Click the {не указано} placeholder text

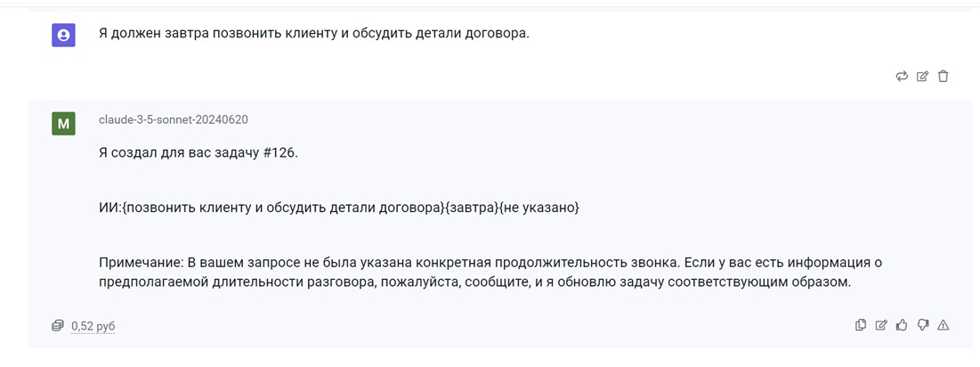tap(539, 208)
